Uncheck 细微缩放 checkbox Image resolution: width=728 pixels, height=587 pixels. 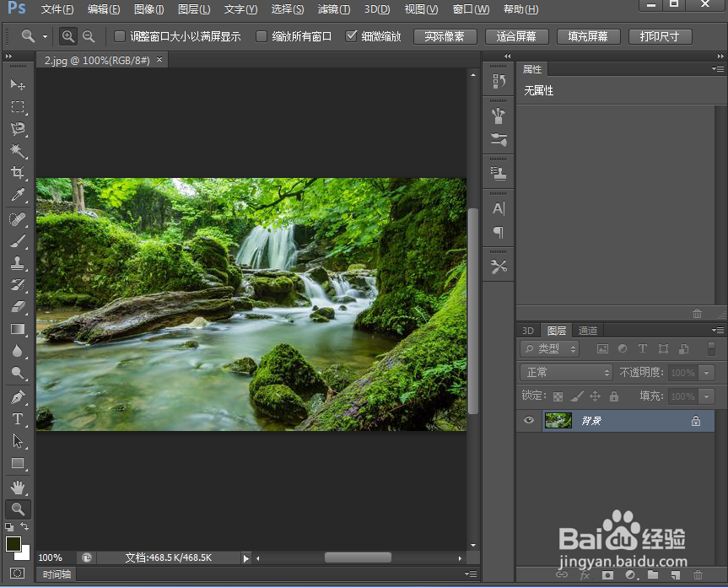tap(352, 36)
